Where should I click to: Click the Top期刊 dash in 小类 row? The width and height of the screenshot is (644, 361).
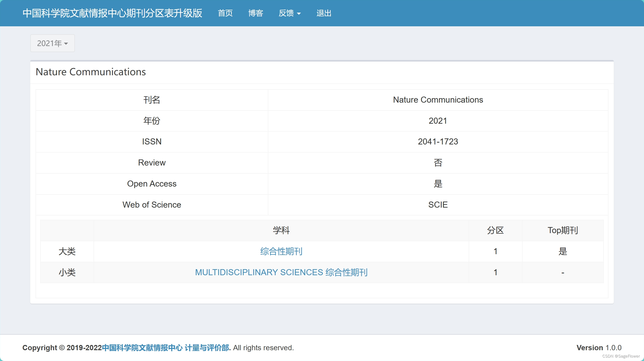[x=563, y=273]
